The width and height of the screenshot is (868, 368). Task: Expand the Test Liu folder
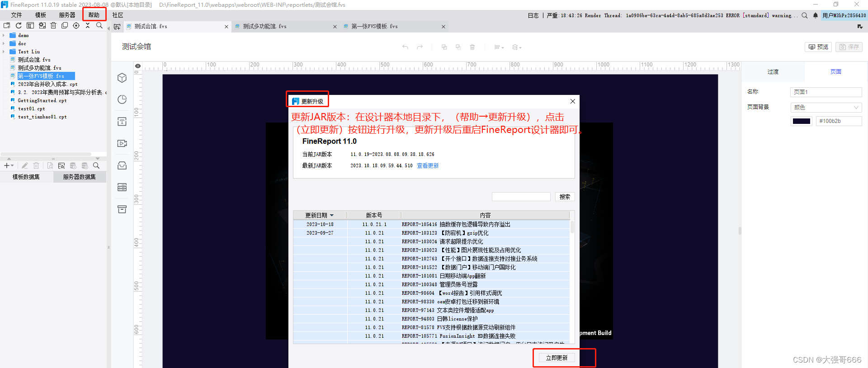pyautogui.click(x=4, y=52)
